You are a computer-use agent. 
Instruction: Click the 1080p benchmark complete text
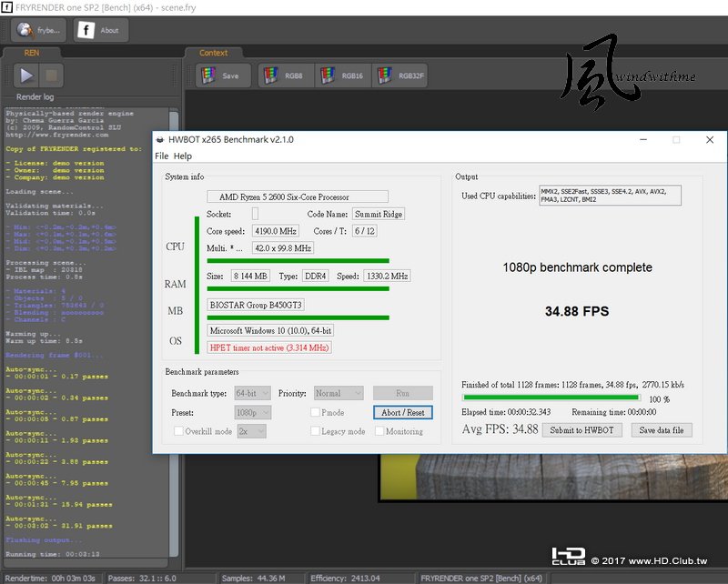tap(578, 267)
